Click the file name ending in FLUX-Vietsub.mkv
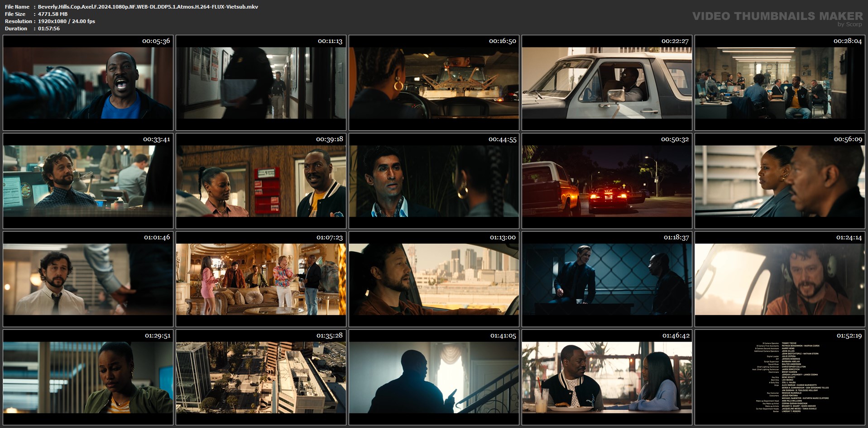 148,7
